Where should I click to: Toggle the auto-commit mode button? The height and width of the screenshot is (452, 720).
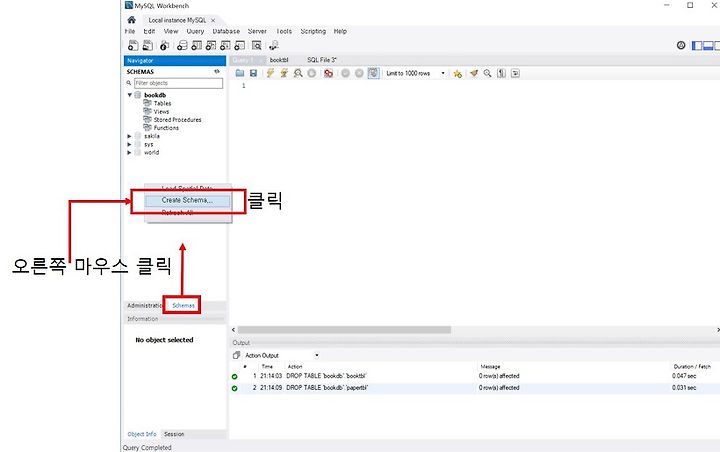point(373,73)
